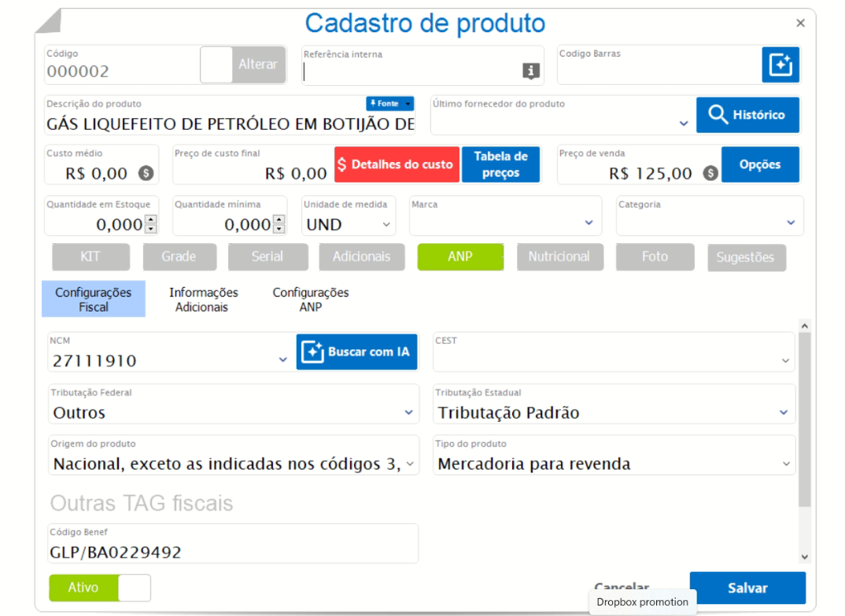Search NCM using Buscar com IA
Viewport: 845px width, 616px height.
pyautogui.click(x=356, y=352)
